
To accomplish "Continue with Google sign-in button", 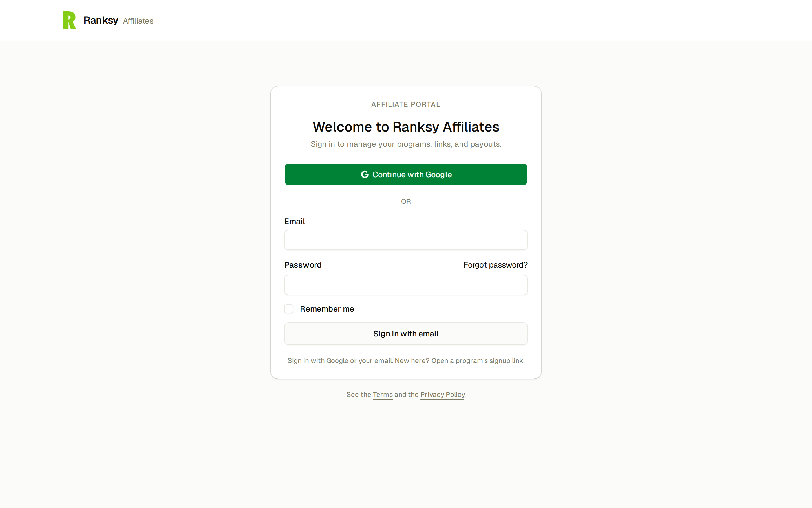I will point(406,174).
